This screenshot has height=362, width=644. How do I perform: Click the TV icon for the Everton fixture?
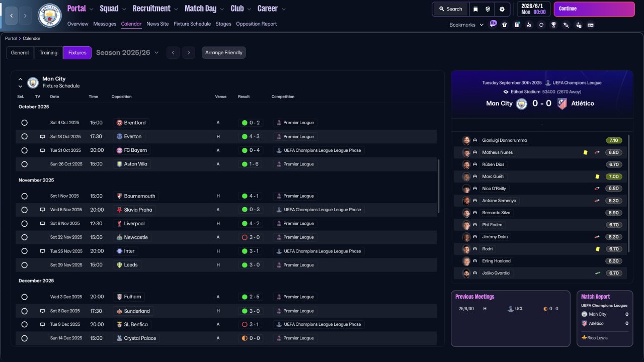pyautogui.click(x=43, y=137)
